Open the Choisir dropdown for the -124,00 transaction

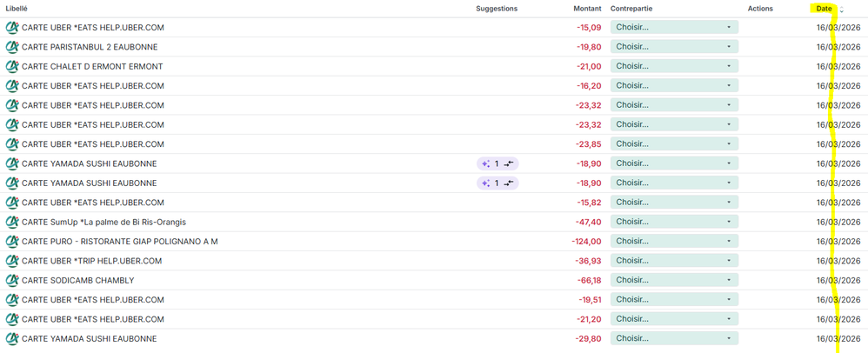pos(674,241)
